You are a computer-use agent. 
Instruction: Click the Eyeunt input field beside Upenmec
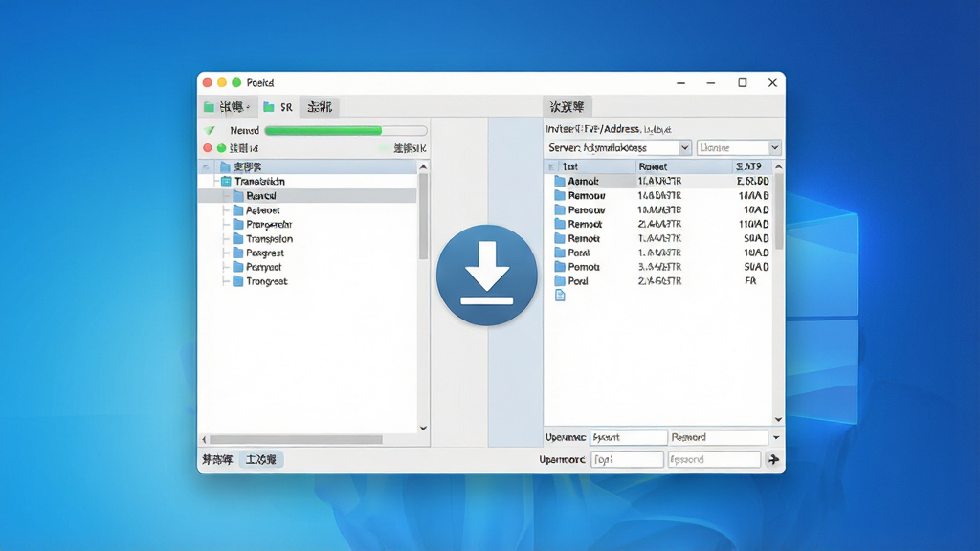628,437
